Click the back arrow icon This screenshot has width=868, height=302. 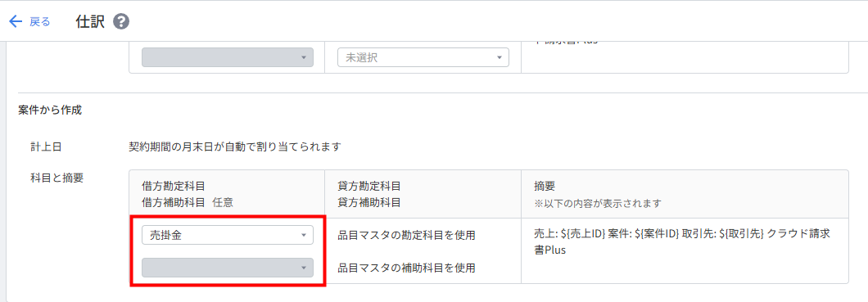pyautogui.click(x=16, y=22)
